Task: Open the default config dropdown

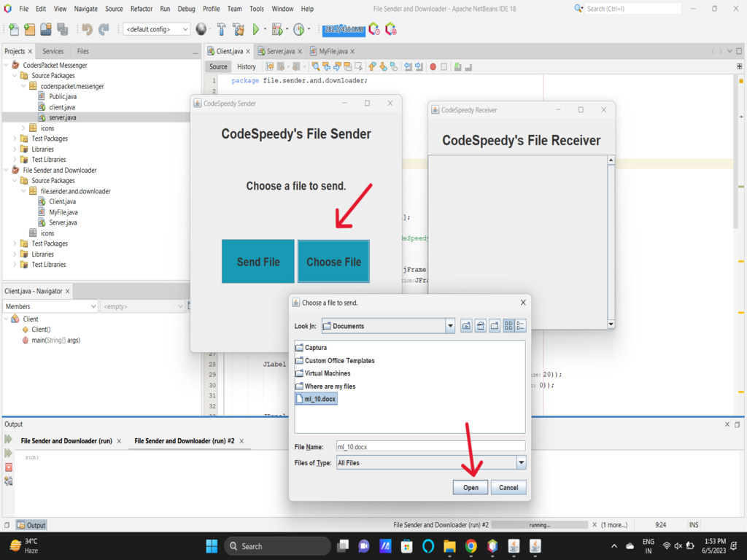Action: tap(156, 29)
